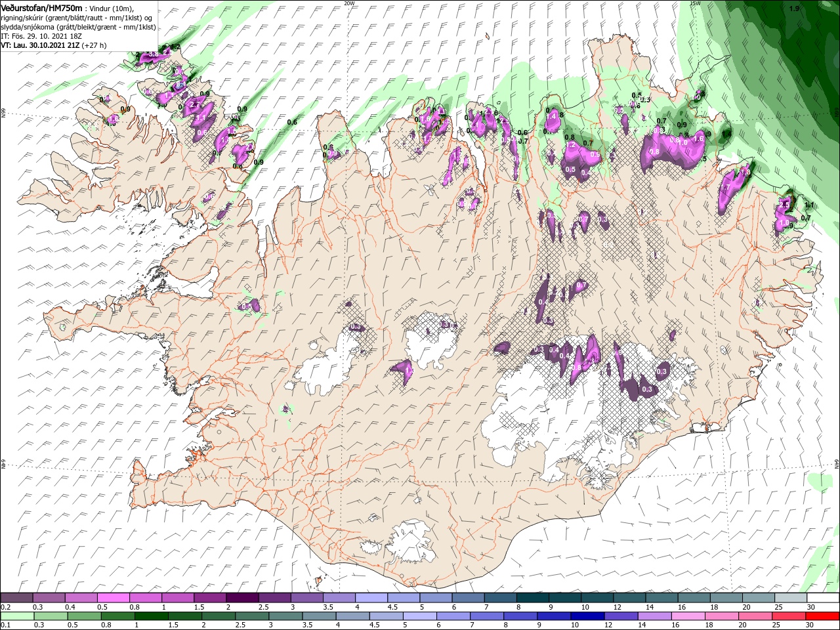Click the Veðurstofan/HM750m title text
Screen dimensions: 840x630
tap(41, 7)
